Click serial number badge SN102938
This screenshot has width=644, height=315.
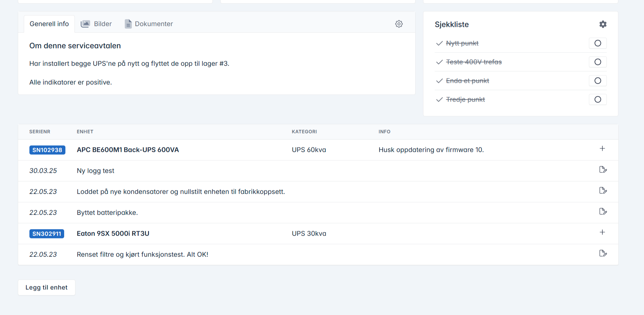[x=47, y=150]
